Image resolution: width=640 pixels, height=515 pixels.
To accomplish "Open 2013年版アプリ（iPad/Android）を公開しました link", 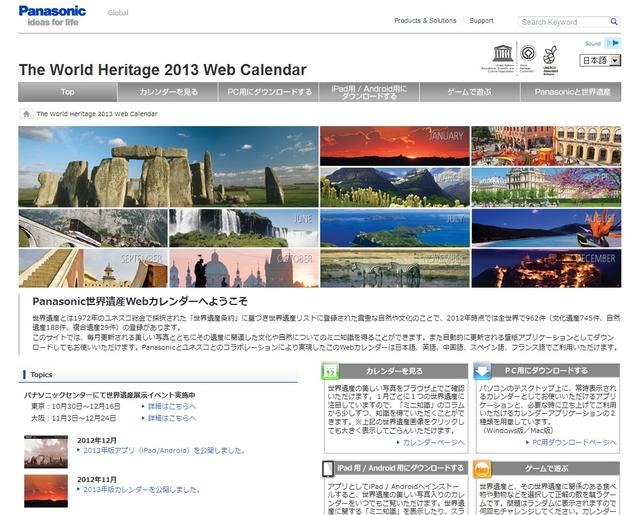I will tap(164, 451).
